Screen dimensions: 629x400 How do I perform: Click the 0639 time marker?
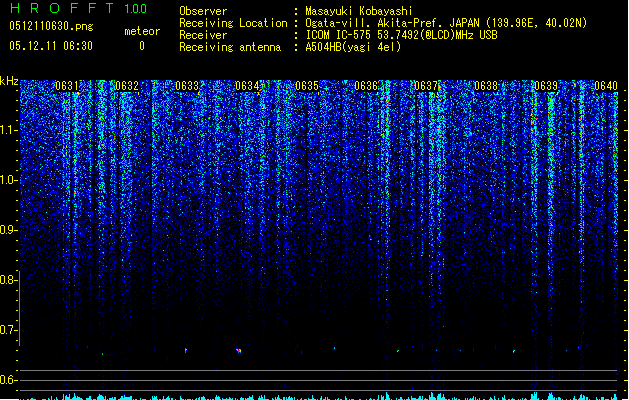click(546, 86)
